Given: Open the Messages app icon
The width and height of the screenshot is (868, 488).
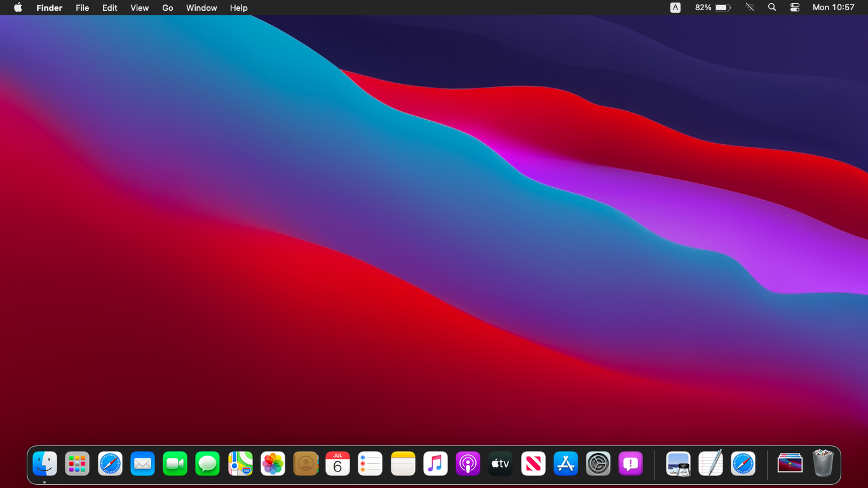Looking at the screenshot, I should (207, 464).
